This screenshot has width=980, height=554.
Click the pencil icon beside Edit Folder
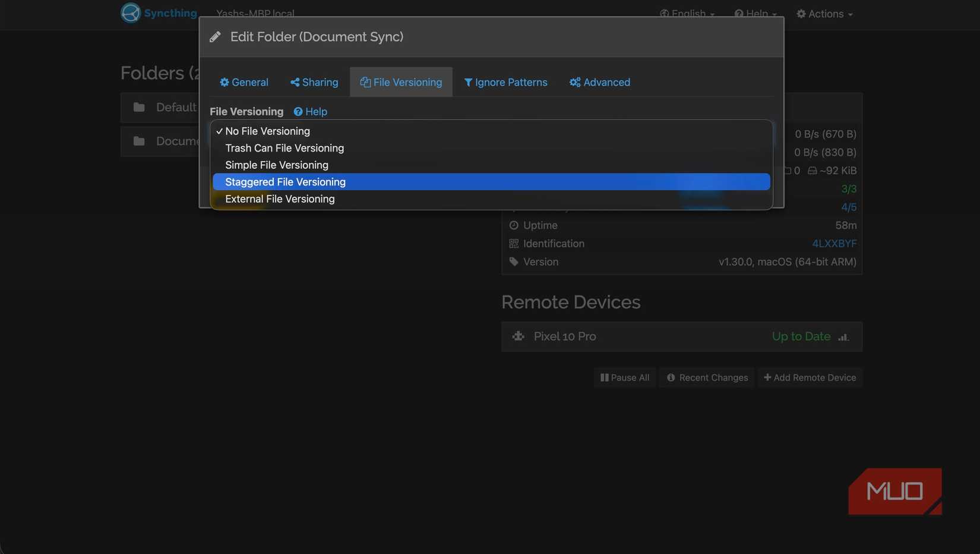tap(215, 37)
